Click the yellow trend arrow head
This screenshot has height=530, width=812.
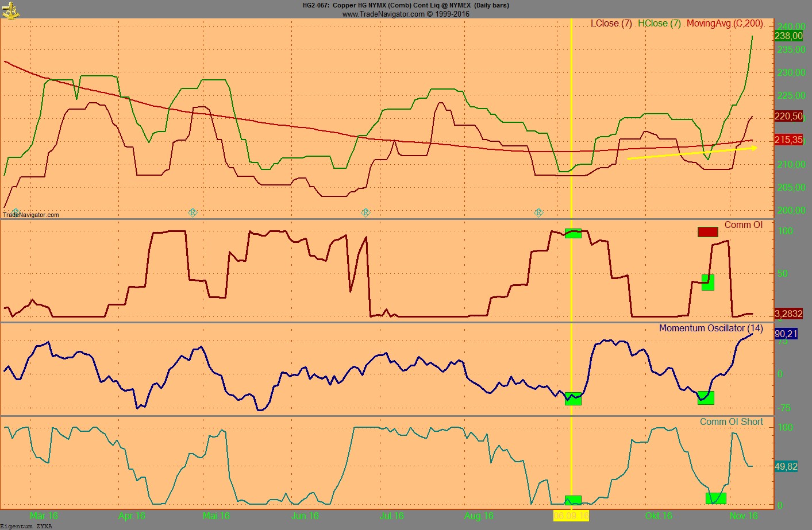pyautogui.click(x=754, y=148)
